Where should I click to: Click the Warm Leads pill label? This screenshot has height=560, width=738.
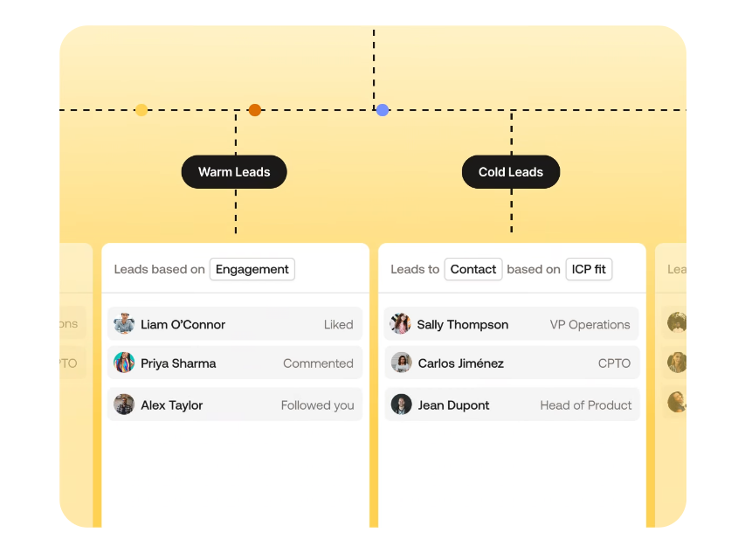tap(234, 172)
